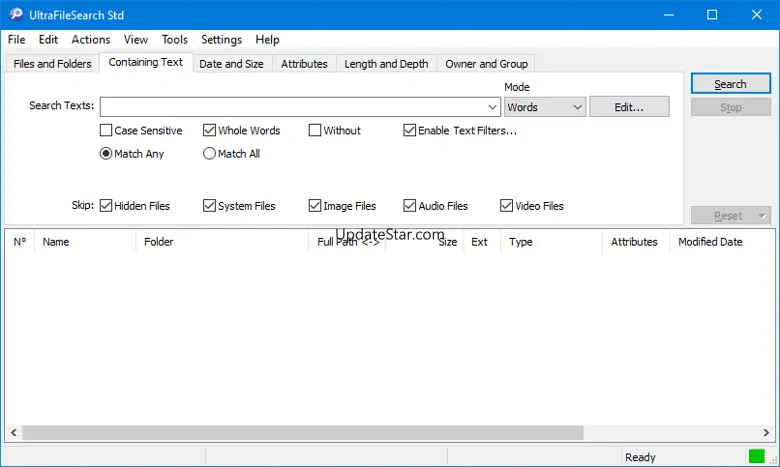The height and width of the screenshot is (467, 780).
Task: Sort results by Name column header
Action: point(85,242)
